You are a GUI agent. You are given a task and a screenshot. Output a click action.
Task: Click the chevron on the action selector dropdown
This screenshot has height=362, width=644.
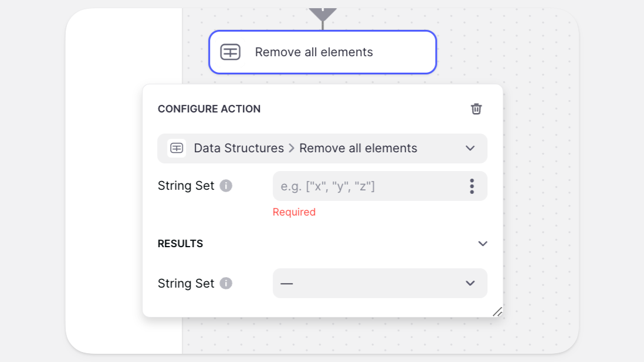(x=470, y=148)
